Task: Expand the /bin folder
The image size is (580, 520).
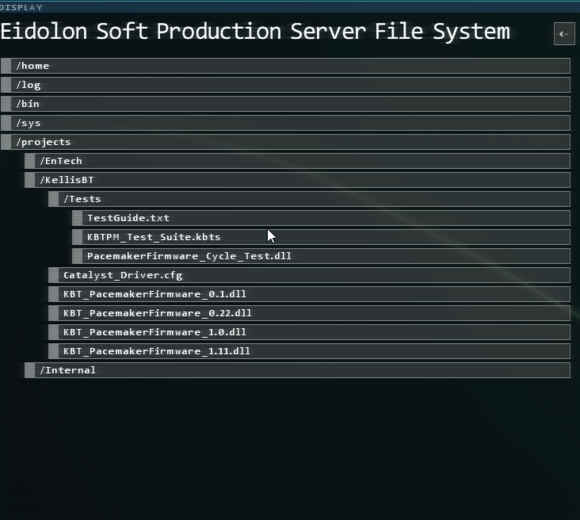Action: pos(286,104)
